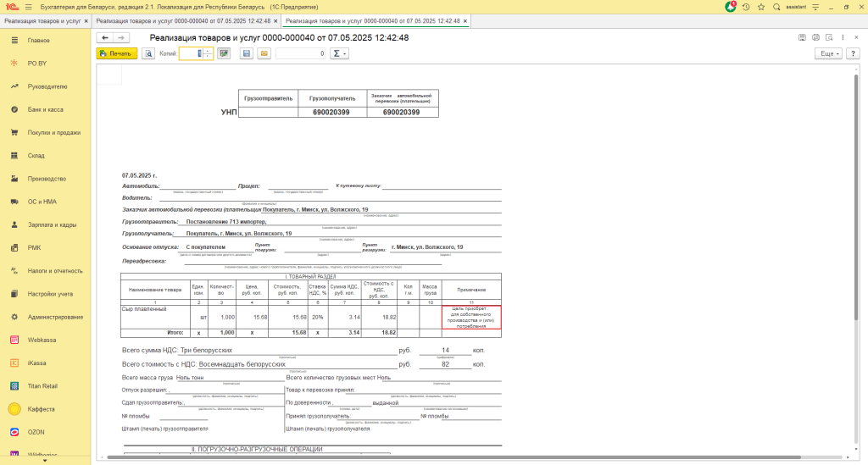
Task: Click the copies count stepper arrows
Action: [x=208, y=53]
